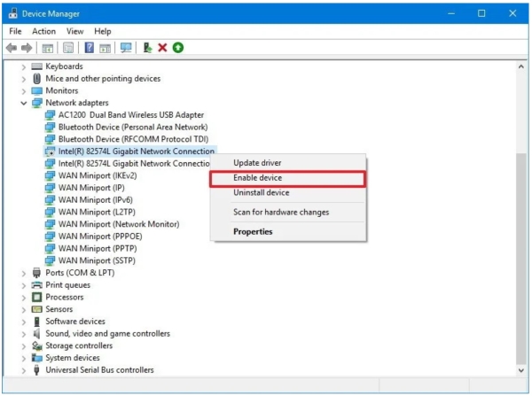Click the Processors category icon
Image resolution: width=532 pixels, height=396 pixels.
click(36, 298)
